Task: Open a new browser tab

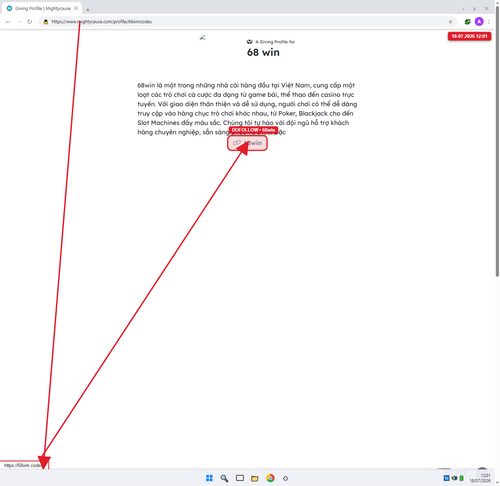Action: pos(88,10)
